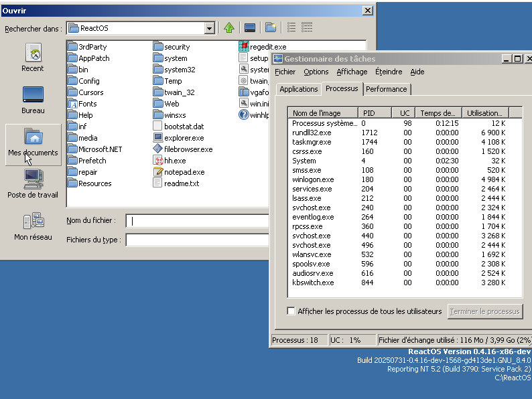
Task: Select the system32 folder
Action: 174,70
